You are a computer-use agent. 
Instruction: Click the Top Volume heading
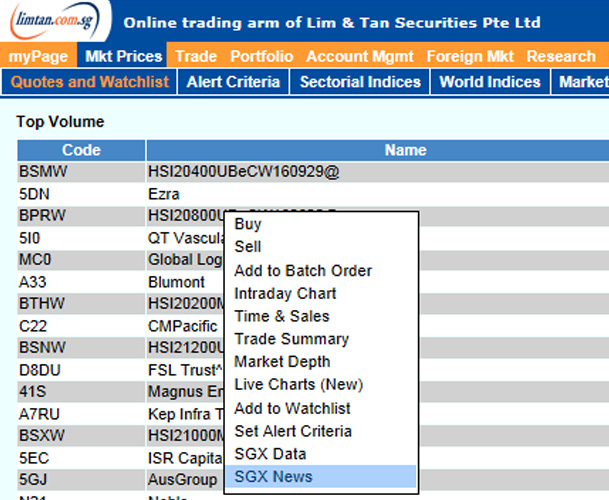(x=60, y=122)
